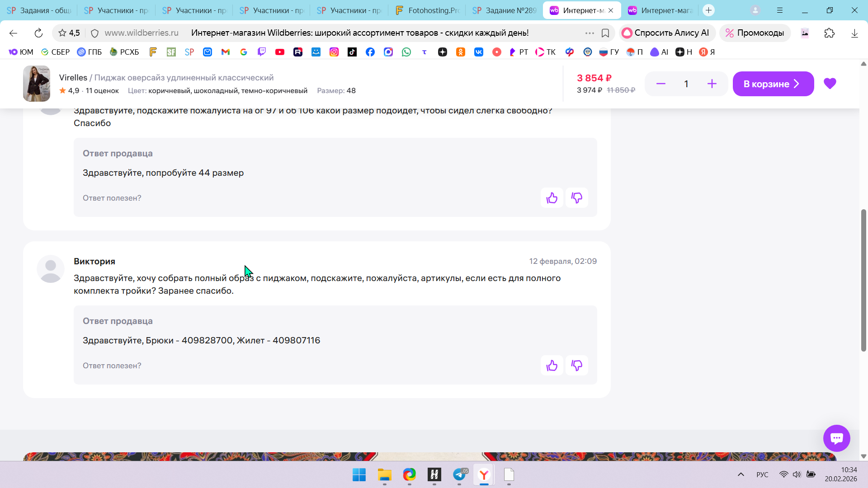The width and height of the screenshot is (868, 488).
Task: Switch to the Задание №289 tab
Action: click(x=505, y=10)
